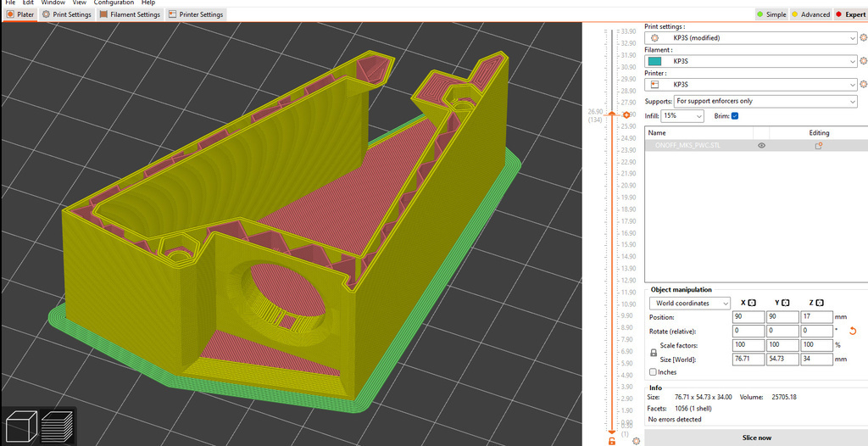Expand the Infill percentage dropdown
The height and width of the screenshot is (446, 868).
click(x=682, y=116)
